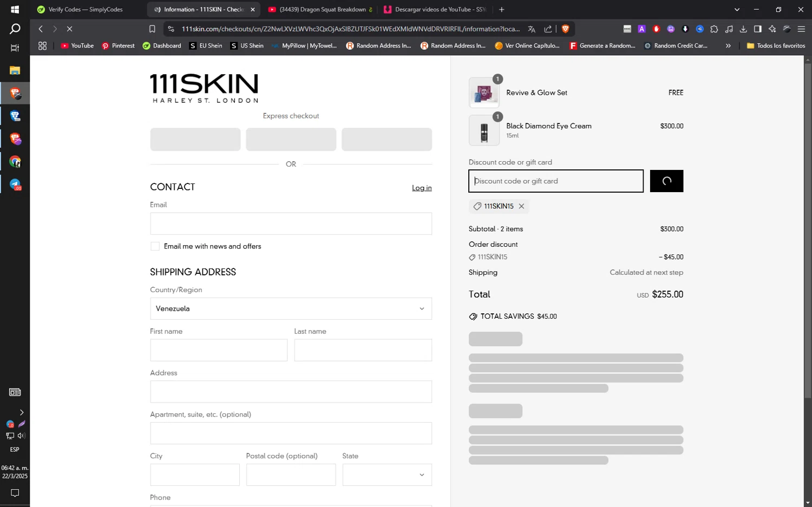Open the Country/Region dropdown showing Venezuela
The height and width of the screenshot is (507, 812).
291,308
